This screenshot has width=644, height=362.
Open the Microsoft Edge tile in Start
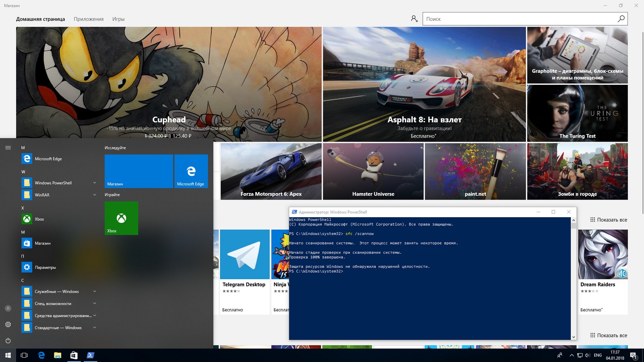click(191, 171)
